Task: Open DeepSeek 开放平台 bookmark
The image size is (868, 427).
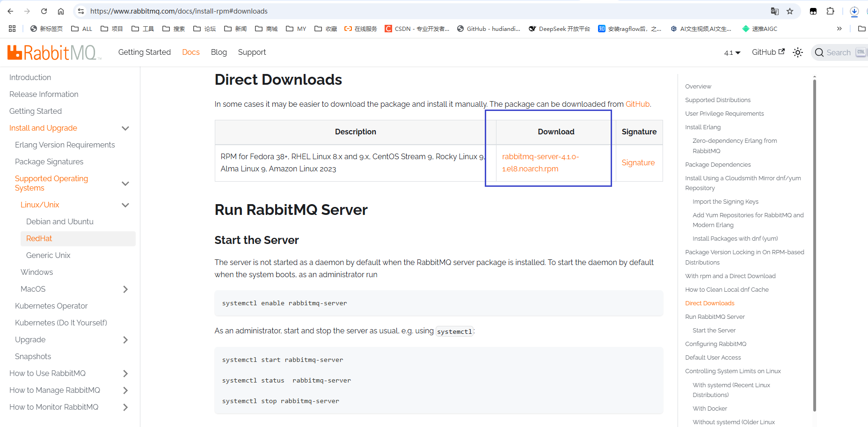Action: 559,29
